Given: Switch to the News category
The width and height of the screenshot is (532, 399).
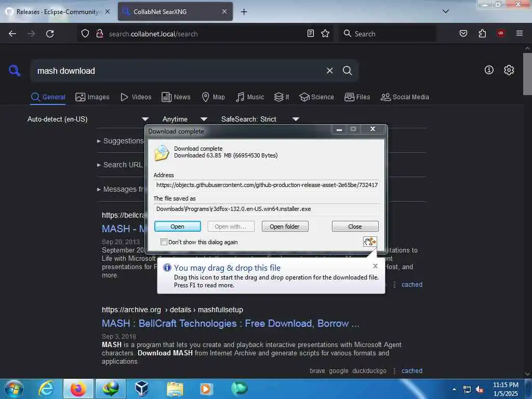Looking at the screenshot, I should pyautogui.click(x=176, y=97).
